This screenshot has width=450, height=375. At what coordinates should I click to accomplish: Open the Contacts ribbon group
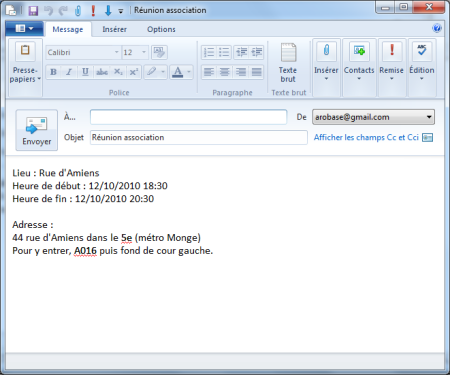click(359, 67)
